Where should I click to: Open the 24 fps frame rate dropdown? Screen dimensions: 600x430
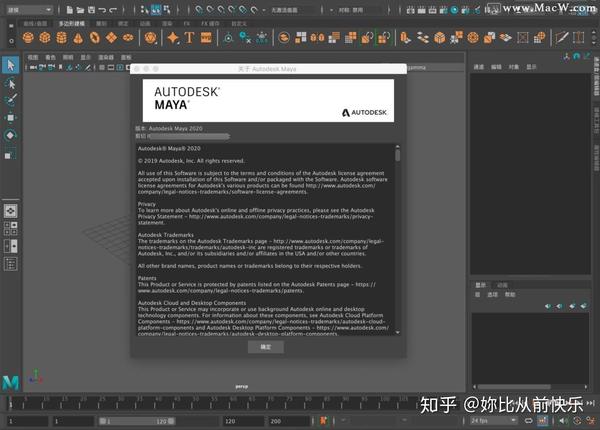pos(493,421)
